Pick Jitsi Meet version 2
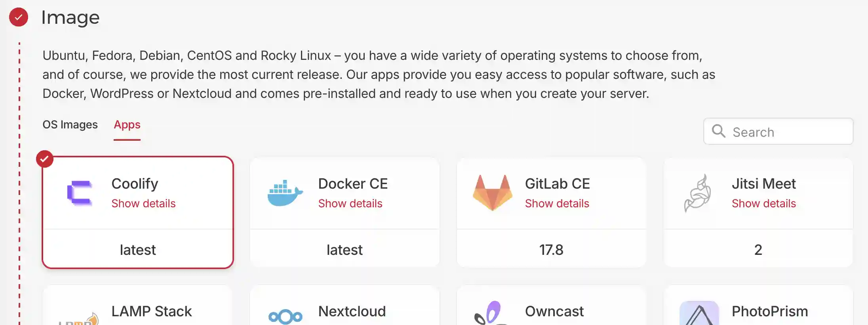Viewport: 868px width, 325px height. click(x=758, y=250)
